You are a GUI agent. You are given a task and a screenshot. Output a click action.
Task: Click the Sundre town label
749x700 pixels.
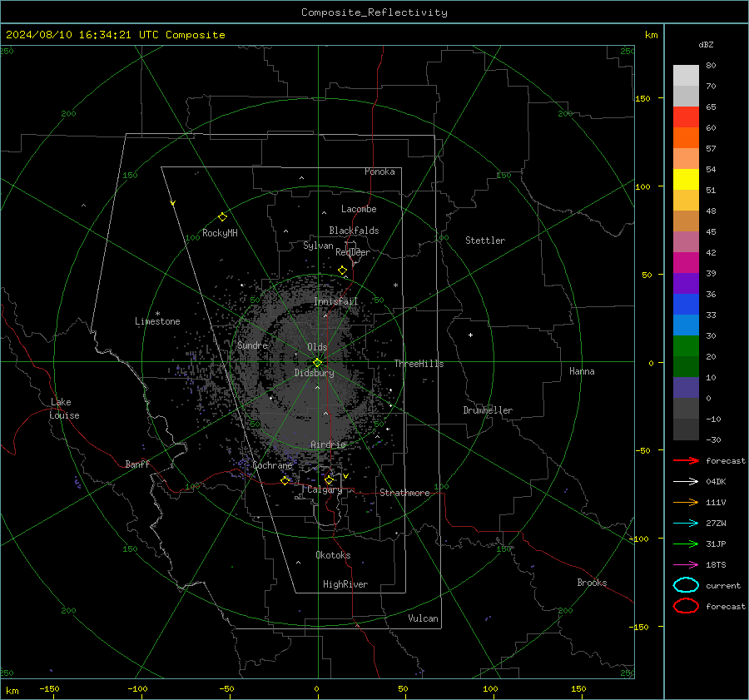[x=253, y=345]
